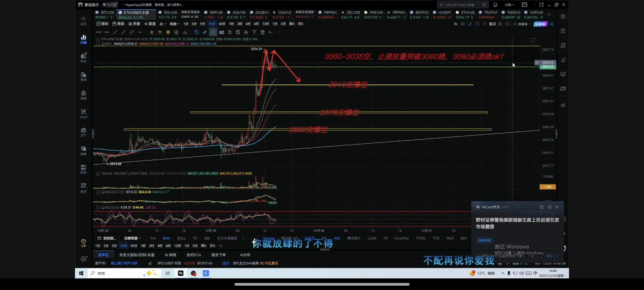The image size is (644, 290).
Task: Click the screenshot camera icon
Action: click(x=463, y=24)
